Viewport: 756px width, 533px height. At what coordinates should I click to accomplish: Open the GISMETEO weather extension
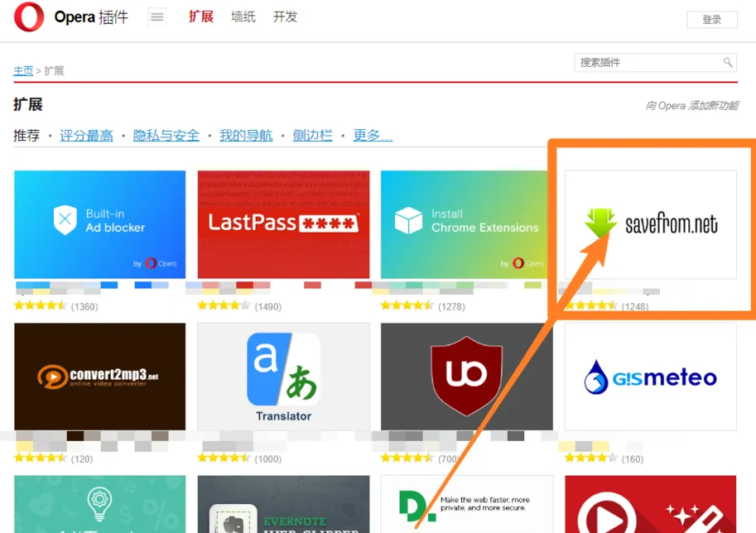click(x=650, y=377)
